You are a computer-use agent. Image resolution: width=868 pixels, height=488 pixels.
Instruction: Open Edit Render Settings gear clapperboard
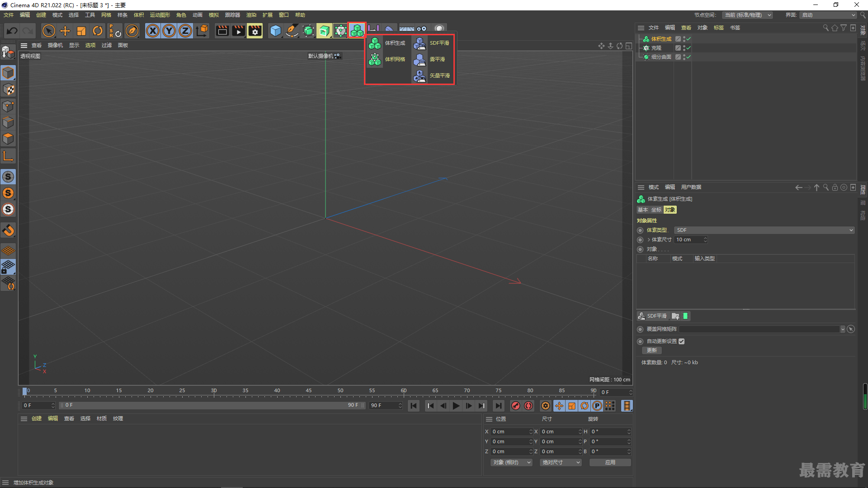click(x=255, y=31)
